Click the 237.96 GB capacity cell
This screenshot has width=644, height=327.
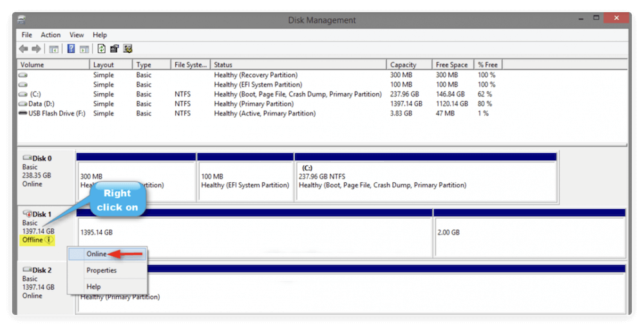point(404,95)
